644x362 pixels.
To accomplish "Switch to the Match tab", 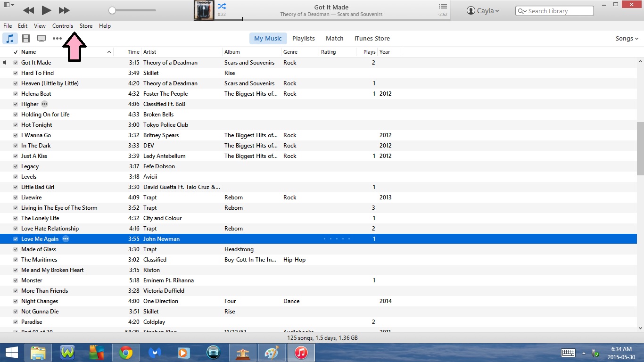I will pyautogui.click(x=335, y=39).
